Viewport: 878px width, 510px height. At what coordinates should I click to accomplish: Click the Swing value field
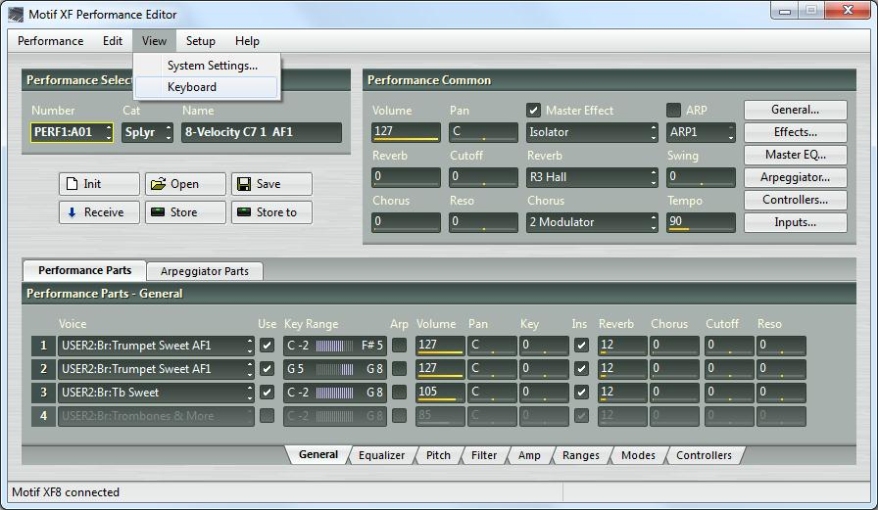pos(701,177)
